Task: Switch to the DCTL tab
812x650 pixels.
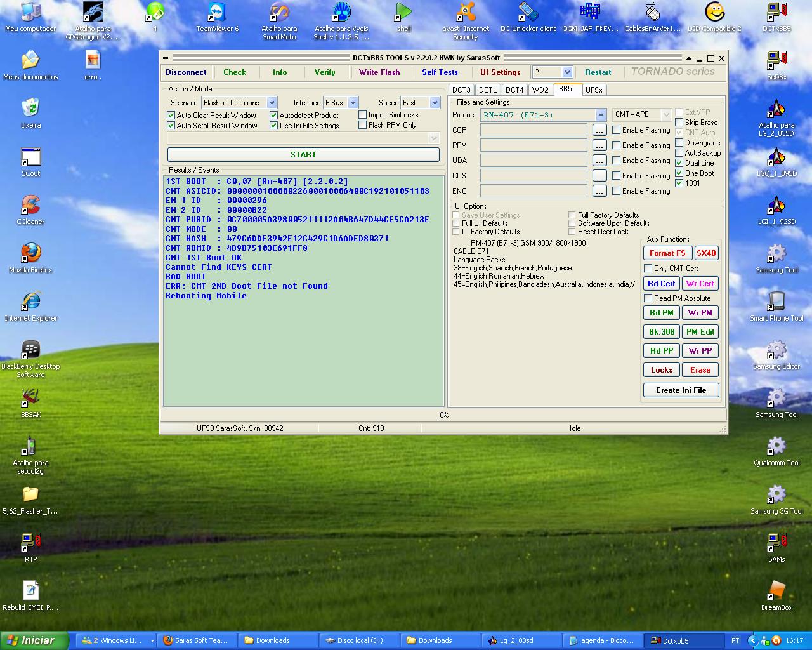Action: coord(488,90)
